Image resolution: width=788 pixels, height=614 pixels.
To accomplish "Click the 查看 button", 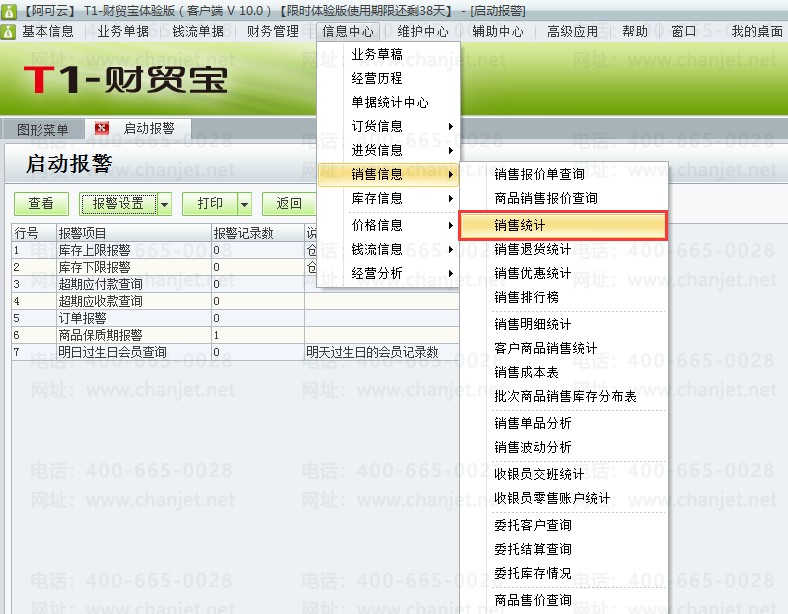I will coord(41,203).
